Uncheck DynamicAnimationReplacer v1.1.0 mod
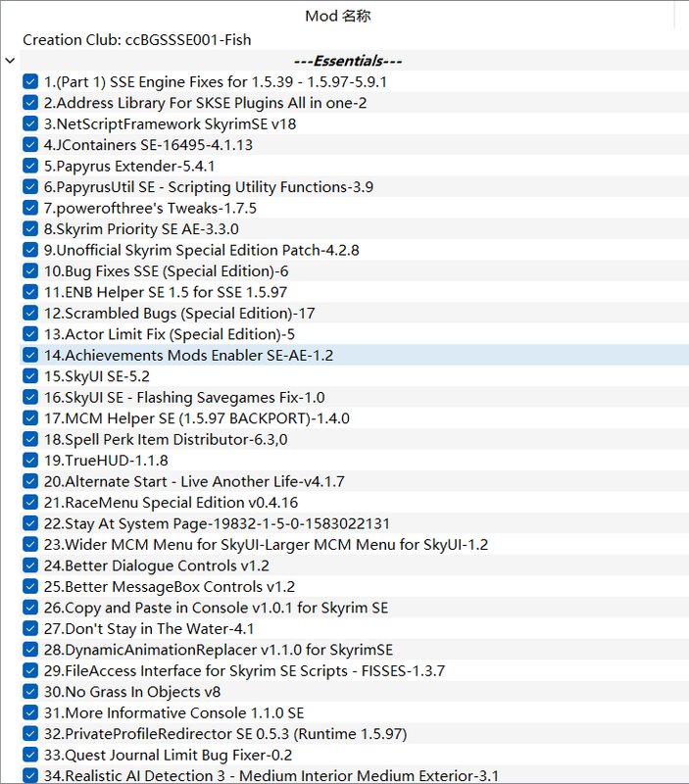 [x=30, y=650]
